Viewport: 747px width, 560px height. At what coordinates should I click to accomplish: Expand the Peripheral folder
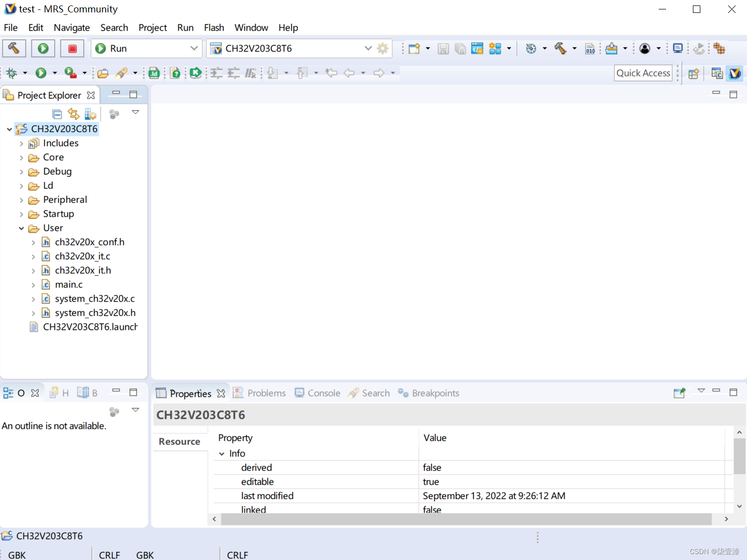click(21, 200)
